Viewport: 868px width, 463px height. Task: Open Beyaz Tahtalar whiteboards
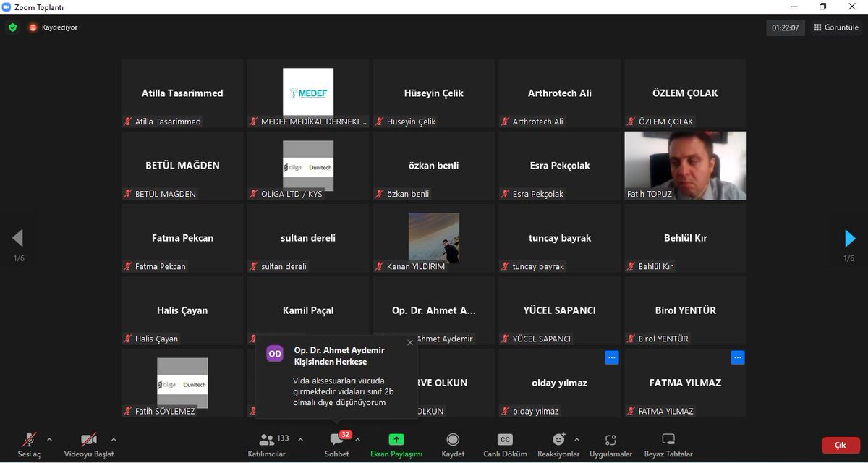point(668,443)
